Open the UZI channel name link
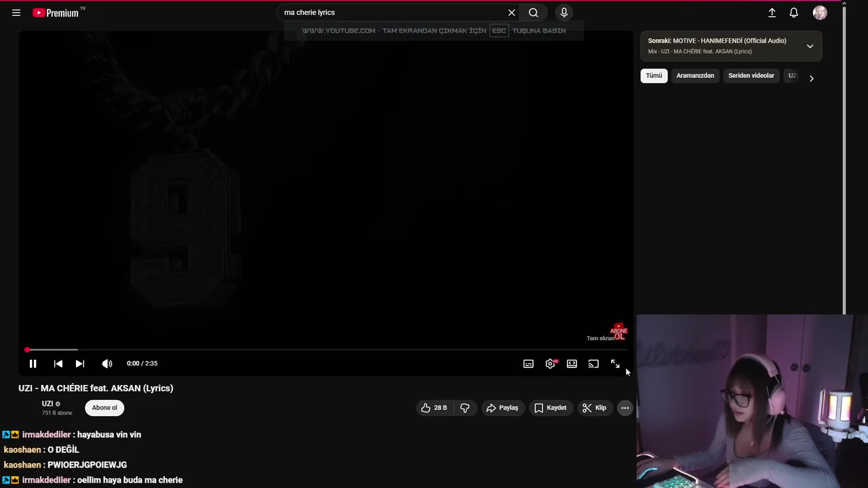The height and width of the screenshot is (488, 868). 47,403
